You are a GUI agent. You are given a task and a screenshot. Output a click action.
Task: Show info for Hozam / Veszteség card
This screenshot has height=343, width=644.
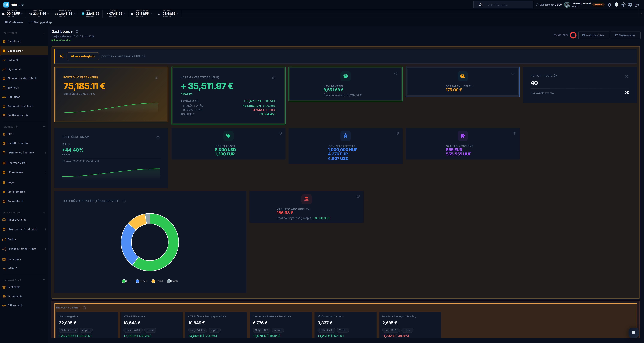click(x=273, y=78)
